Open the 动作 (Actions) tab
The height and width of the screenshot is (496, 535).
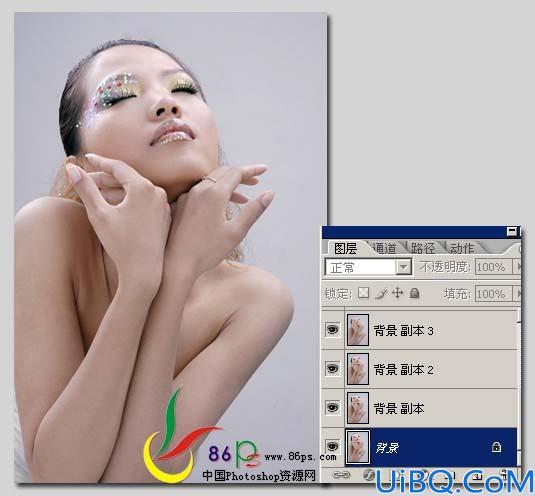click(x=462, y=248)
